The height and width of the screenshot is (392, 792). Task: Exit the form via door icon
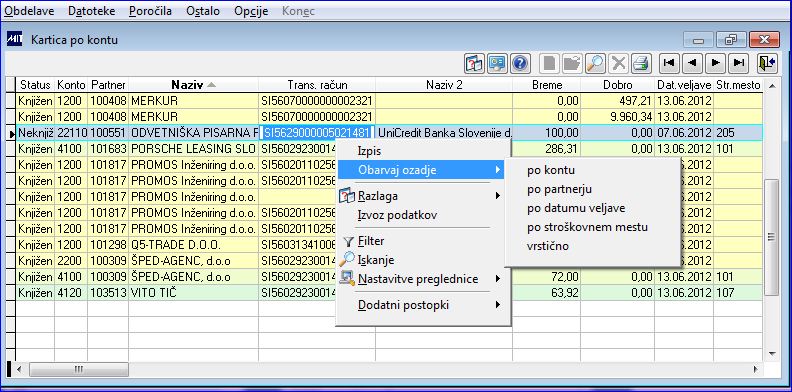click(x=767, y=63)
